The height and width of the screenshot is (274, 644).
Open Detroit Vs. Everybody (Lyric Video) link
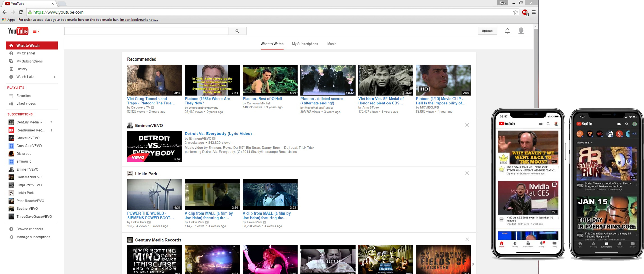218,134
